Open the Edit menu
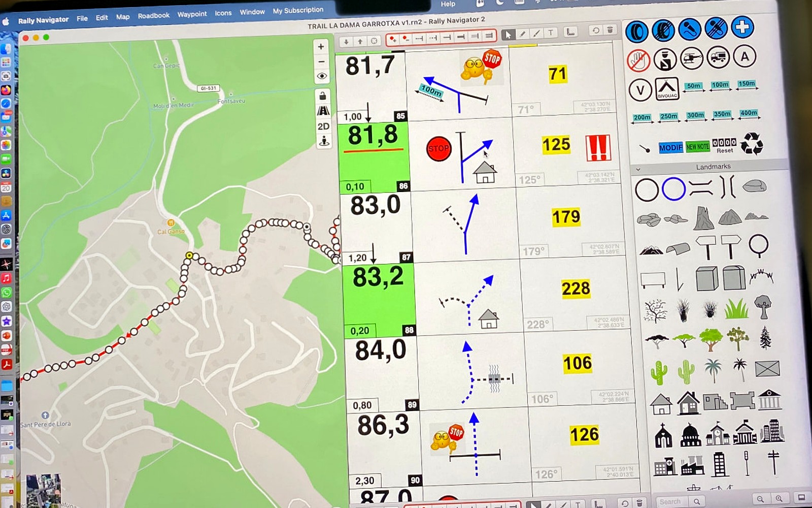This screenshot has height=508, width=812. (x=102, y=17)
